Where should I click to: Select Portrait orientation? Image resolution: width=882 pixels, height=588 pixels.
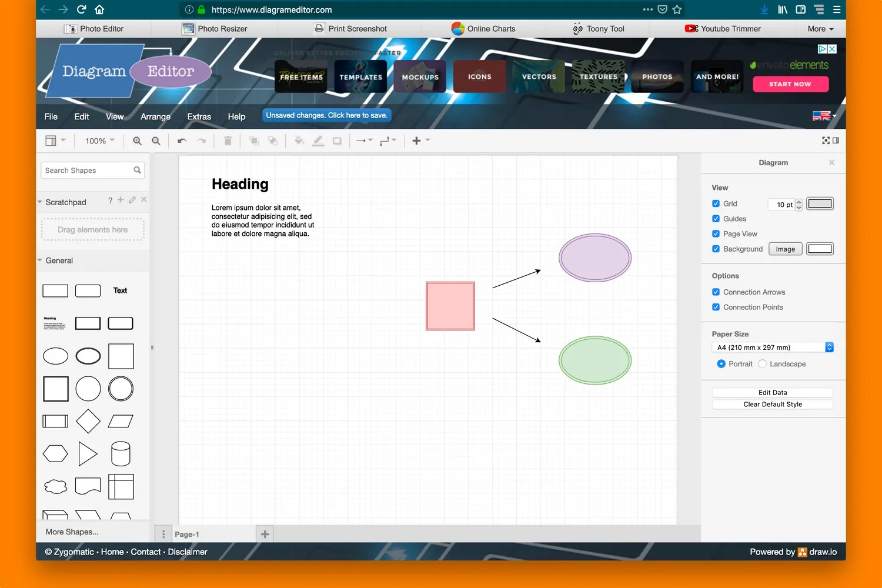click(721, 364)
